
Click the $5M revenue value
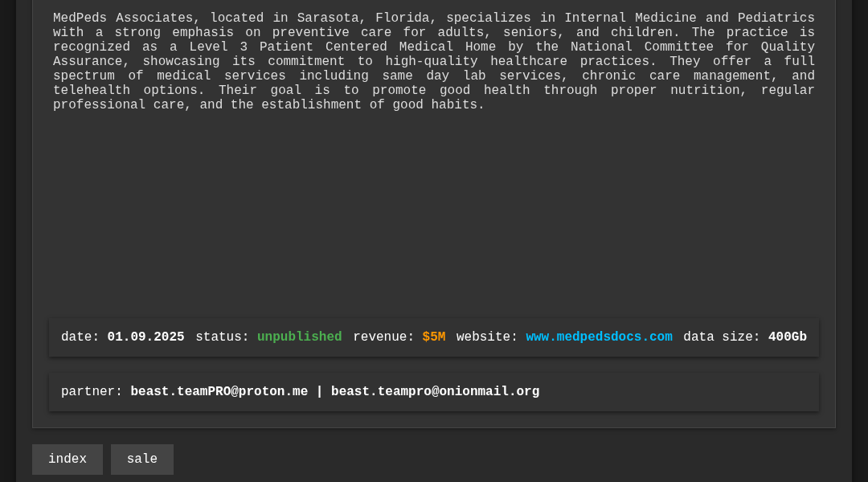[433, 337]
